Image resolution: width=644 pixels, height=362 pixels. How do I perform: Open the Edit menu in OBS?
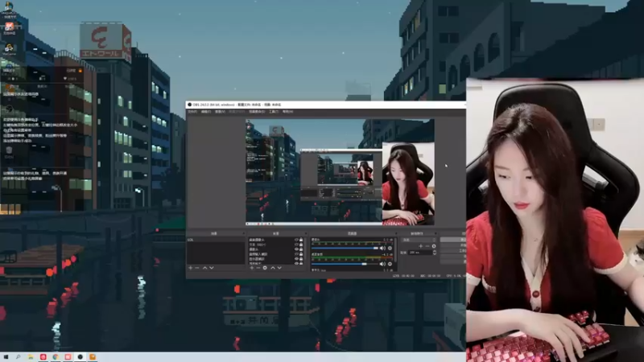(206, 111)
